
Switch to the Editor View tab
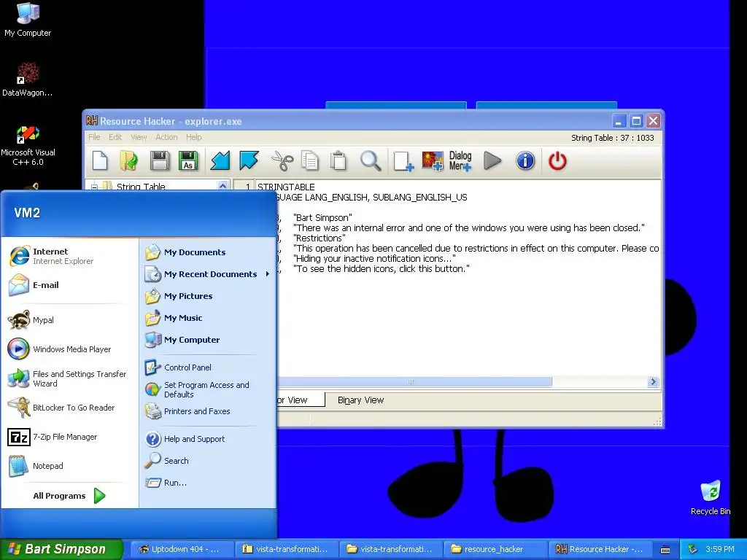point(301,400)
